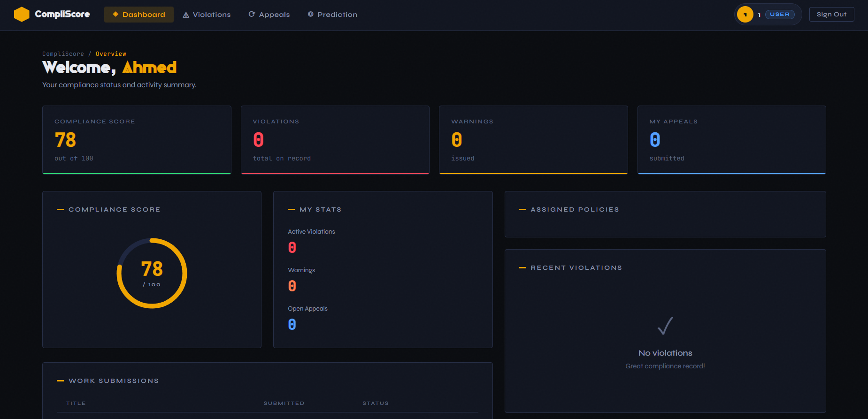Screen dimensions: 868x419
Task: Click 'Great compliance record!' text
Action: [665, 366]
